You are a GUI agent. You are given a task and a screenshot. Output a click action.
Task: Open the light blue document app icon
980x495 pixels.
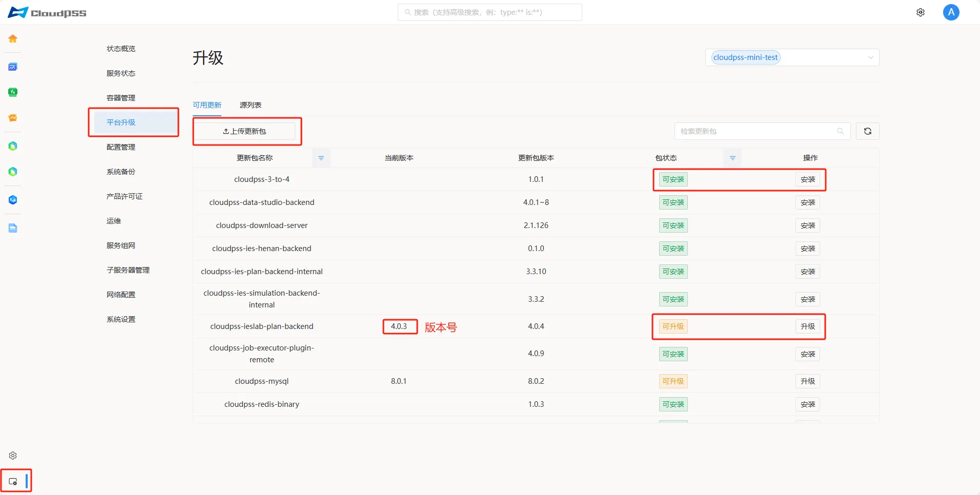coord(13,228)
